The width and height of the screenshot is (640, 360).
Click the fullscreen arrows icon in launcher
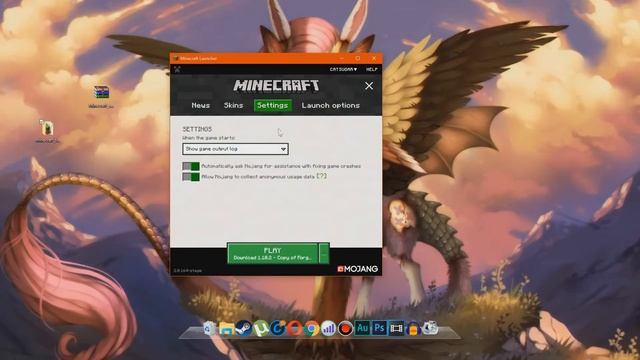(x=177, y=69)
